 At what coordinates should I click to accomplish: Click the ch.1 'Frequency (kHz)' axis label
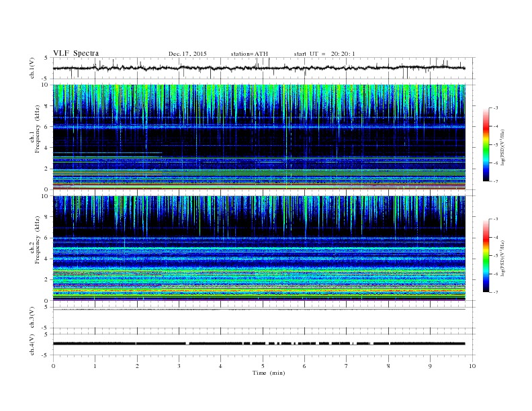pos(38,128)
